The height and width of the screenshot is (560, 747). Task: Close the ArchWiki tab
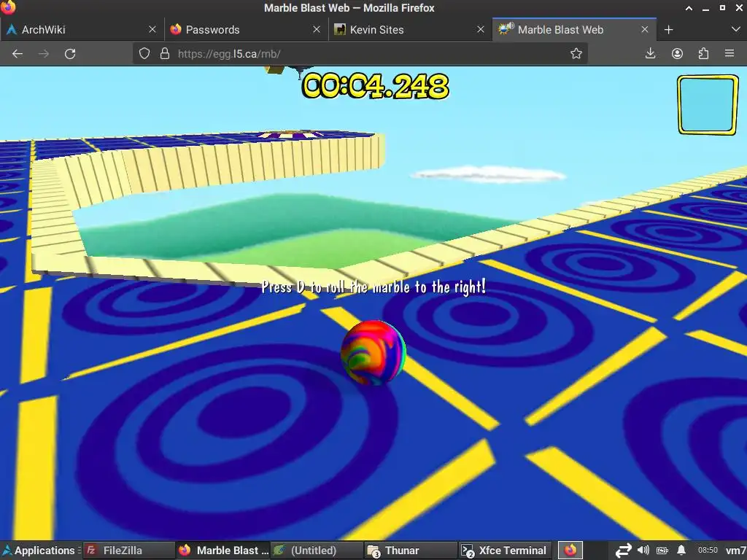coord(152,29)
